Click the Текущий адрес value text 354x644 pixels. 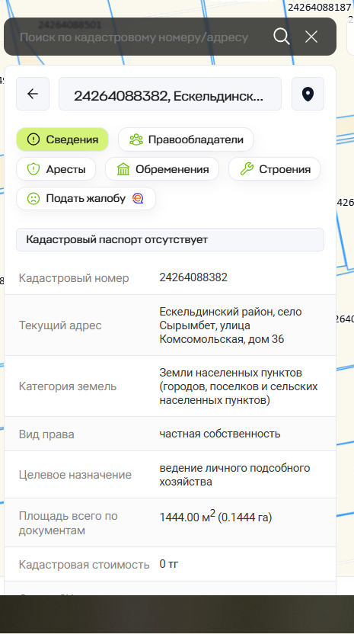point(231,325)
